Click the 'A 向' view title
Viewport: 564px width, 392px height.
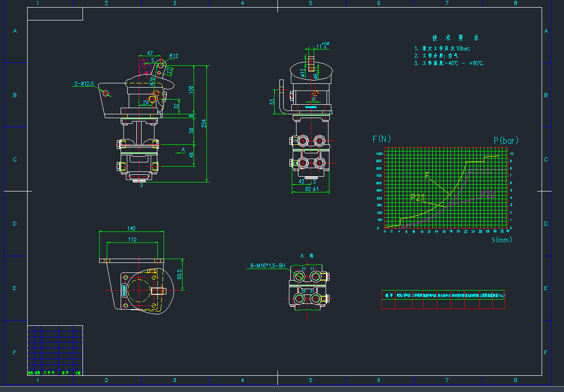click(x=307, y=256)
